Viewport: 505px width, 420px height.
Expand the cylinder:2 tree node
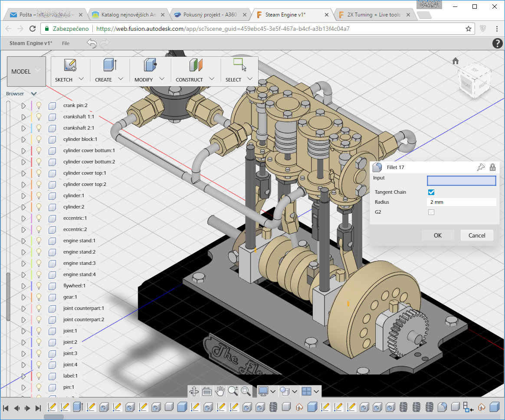click(23, 207)
